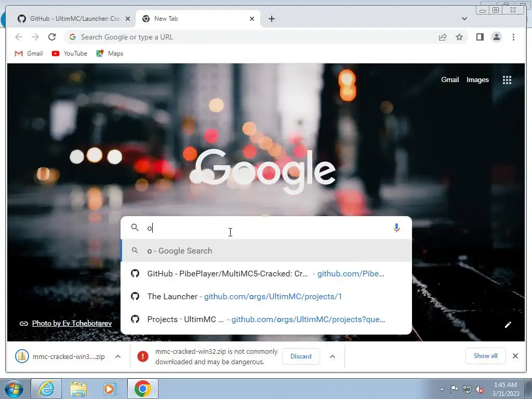
Task: Open the Google apps grid
Action: 507,80
